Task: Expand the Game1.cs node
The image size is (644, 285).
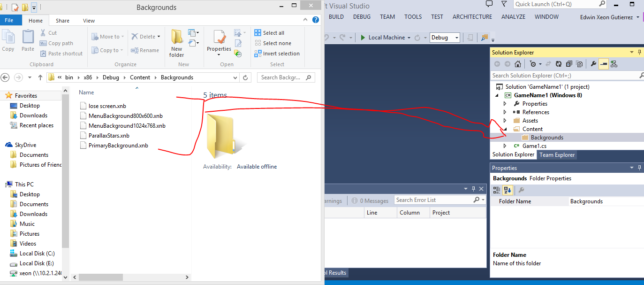Action: 505,146
